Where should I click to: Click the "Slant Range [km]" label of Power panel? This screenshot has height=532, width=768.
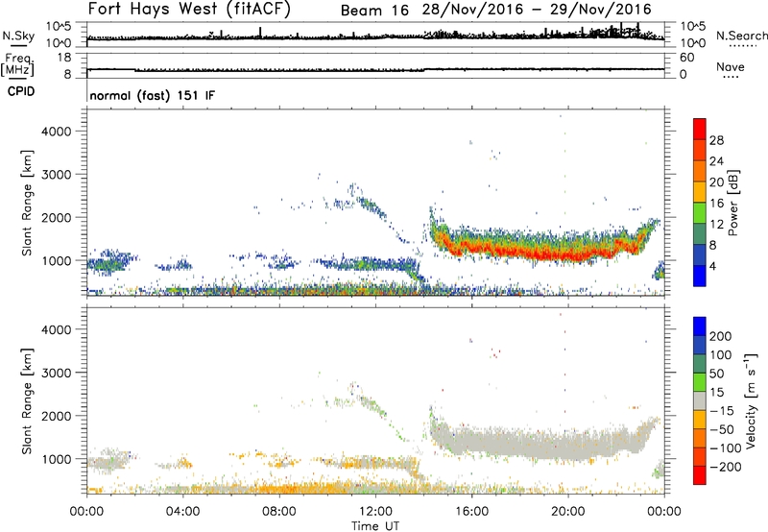[27, 203]
